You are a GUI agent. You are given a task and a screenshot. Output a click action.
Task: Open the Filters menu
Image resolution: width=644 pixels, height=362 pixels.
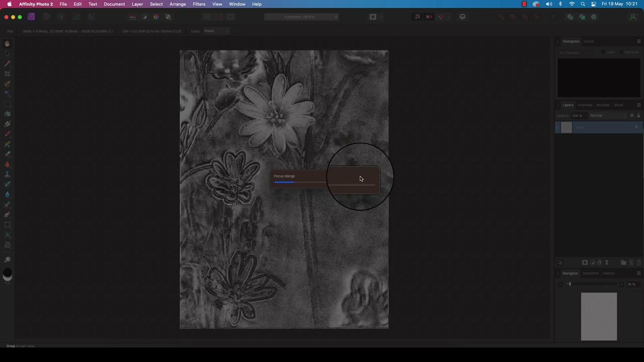(x=199, y=4)
